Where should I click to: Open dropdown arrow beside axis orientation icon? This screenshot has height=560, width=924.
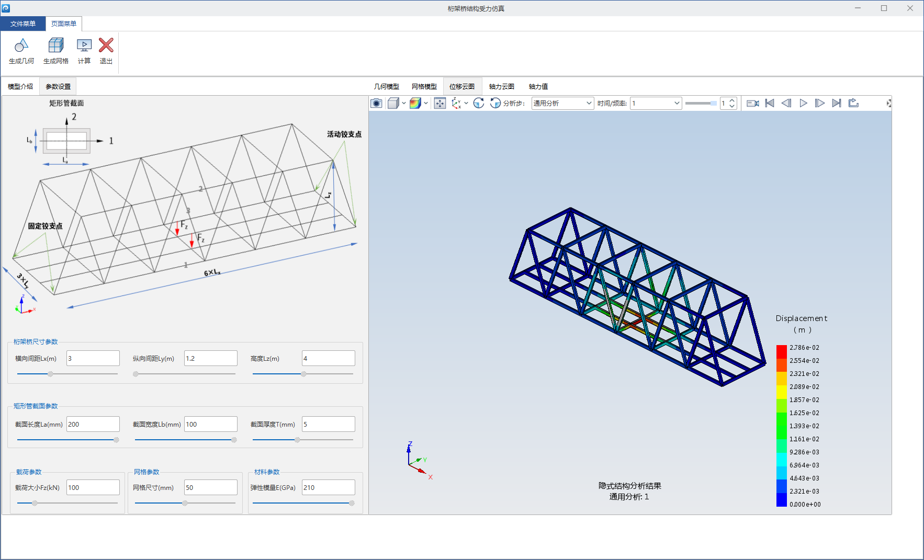click(x=466, y=103)
